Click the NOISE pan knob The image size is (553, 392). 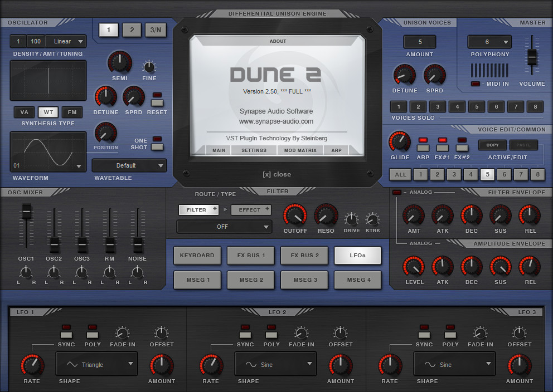point(137,272)
